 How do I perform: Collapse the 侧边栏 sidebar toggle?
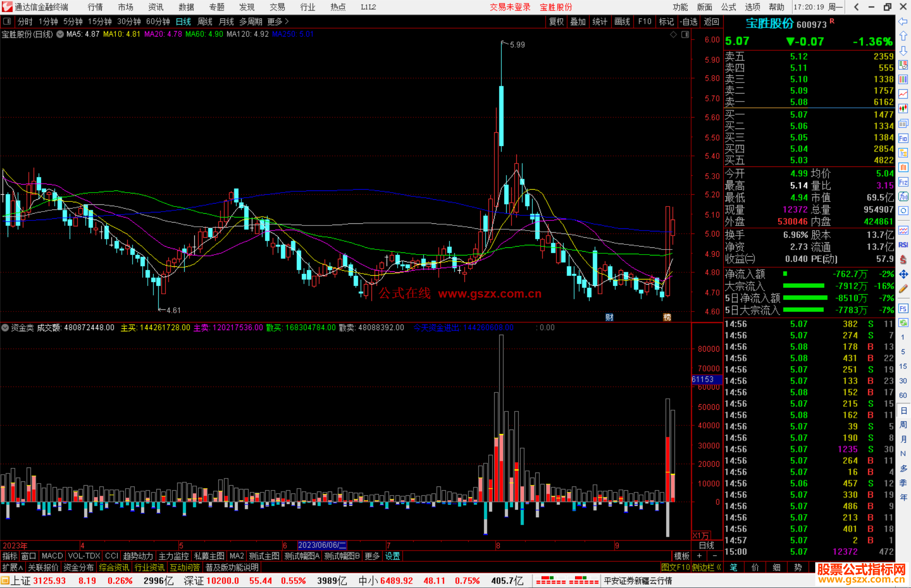[706, 567]
